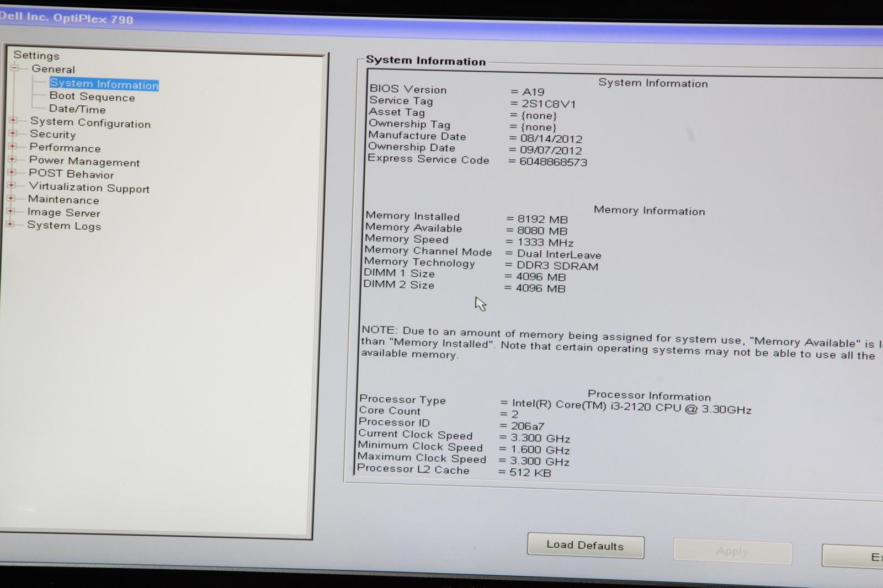Click the Processor Information section heading

coord(649,395)
